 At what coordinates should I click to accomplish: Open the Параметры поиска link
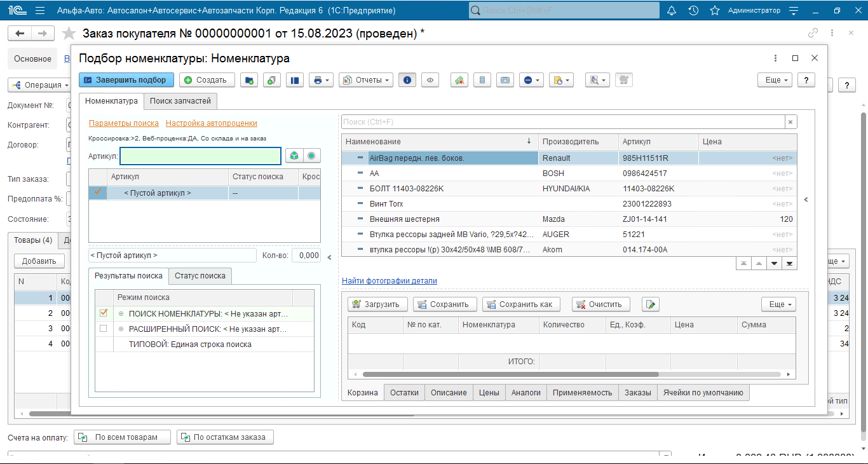(x=124, y=123)
